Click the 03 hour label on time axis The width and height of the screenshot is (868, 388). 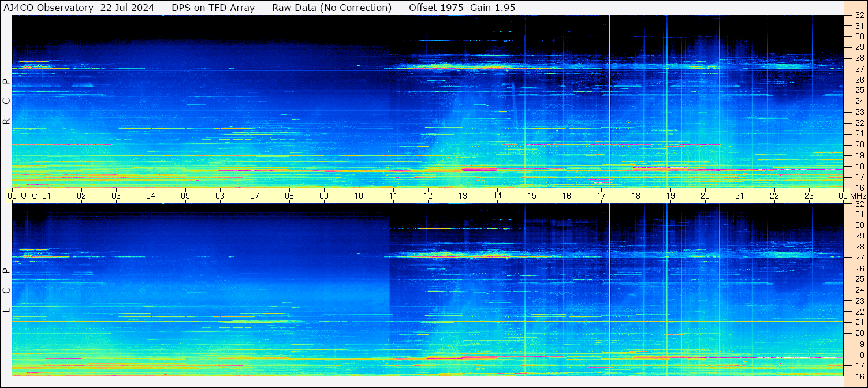[x=116, y=196]
